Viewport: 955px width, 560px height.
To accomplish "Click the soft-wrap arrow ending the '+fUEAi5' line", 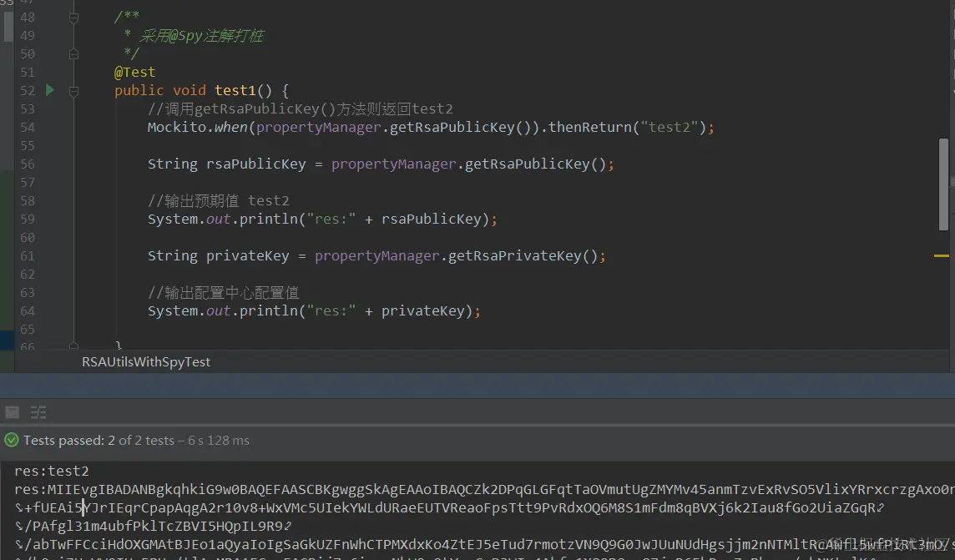I will point(880,507).
